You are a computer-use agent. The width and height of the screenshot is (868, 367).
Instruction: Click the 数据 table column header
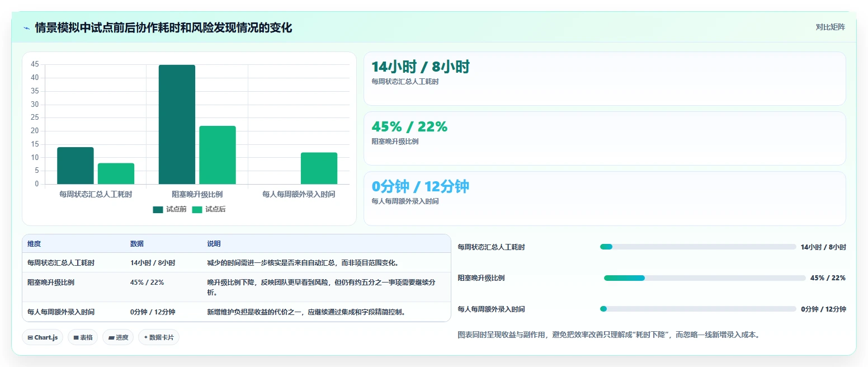point(137,244)
